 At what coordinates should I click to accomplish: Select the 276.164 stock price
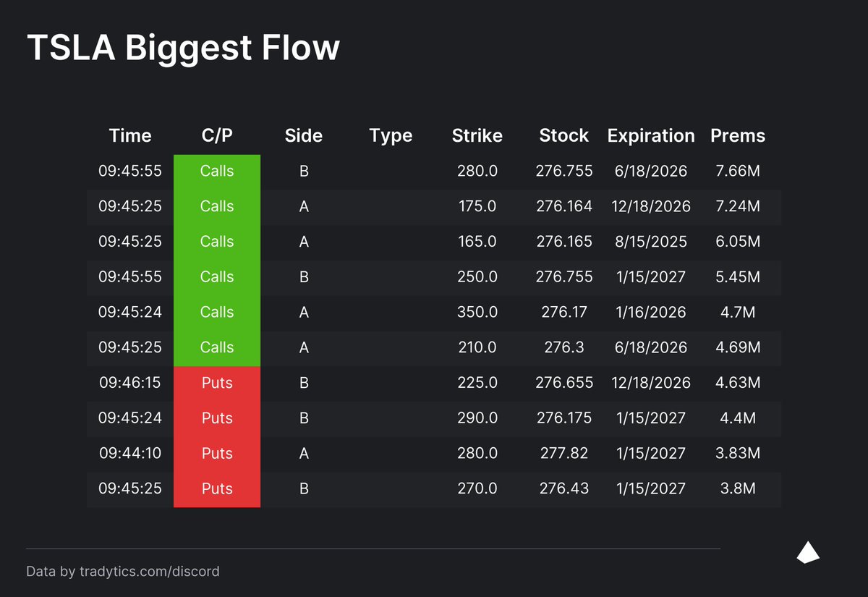(564, 207)
